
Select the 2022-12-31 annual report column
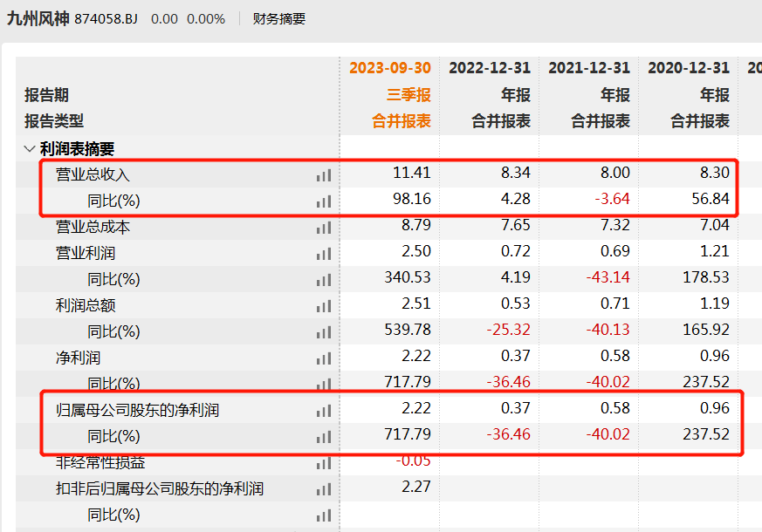click(x=490, y=68)
